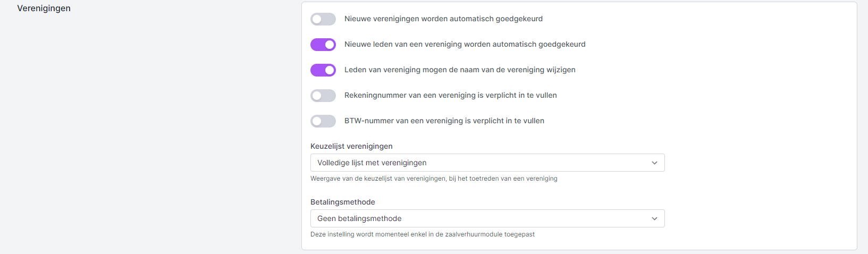The image size is (868, 254).
Task: Click the chevron arrow in Keuzelijst verenigingen field
Action: [654, 163]
